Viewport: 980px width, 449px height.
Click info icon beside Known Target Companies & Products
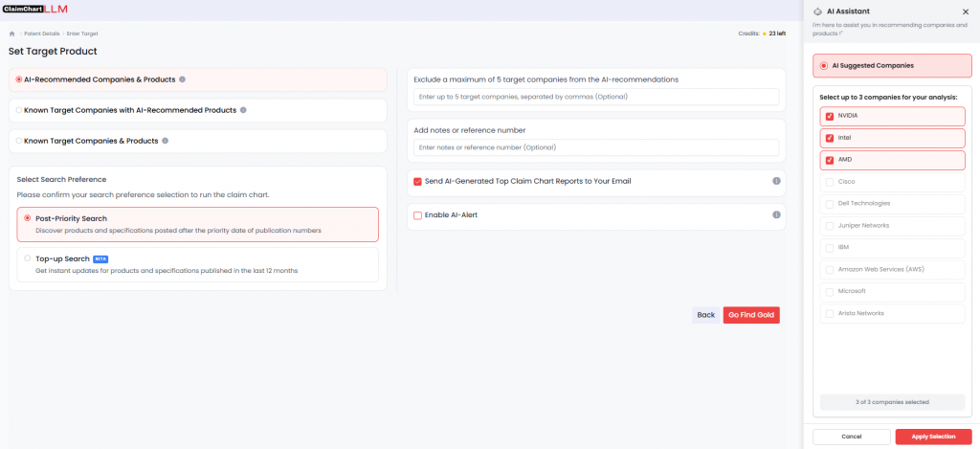[x=166, y=141]
